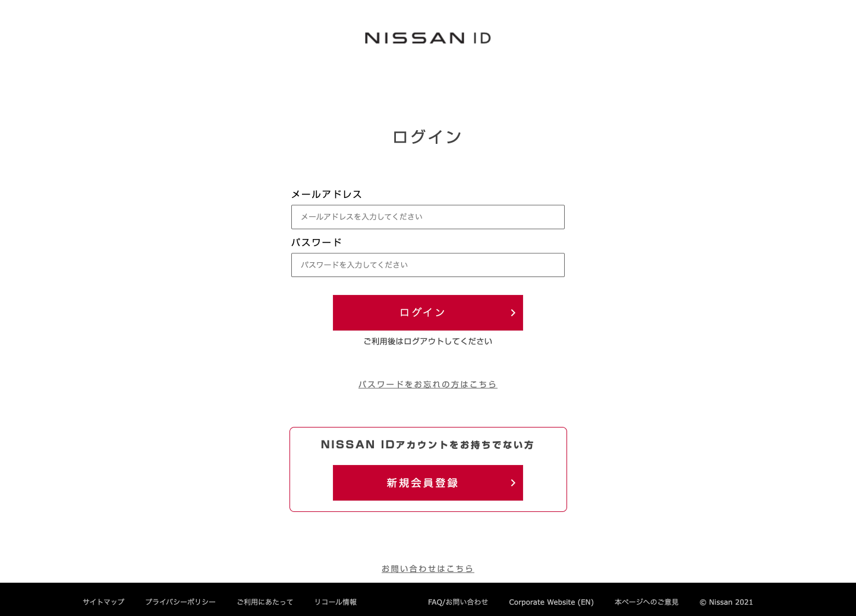Viewport: 856px width, 616px height.
Task: Open プライバシーポリシー in the footer
Action: pyautogui.click(x=181, y=602)
